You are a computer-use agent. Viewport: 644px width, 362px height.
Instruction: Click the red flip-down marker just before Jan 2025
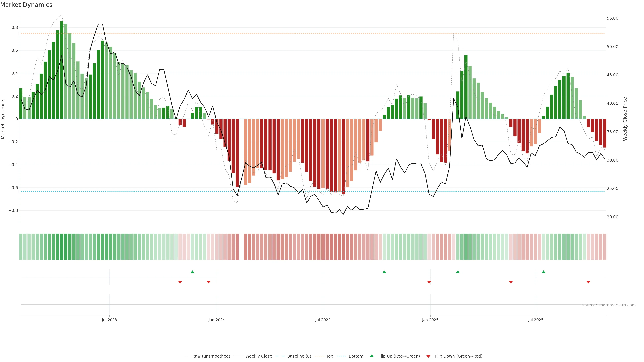coord(429,282)
